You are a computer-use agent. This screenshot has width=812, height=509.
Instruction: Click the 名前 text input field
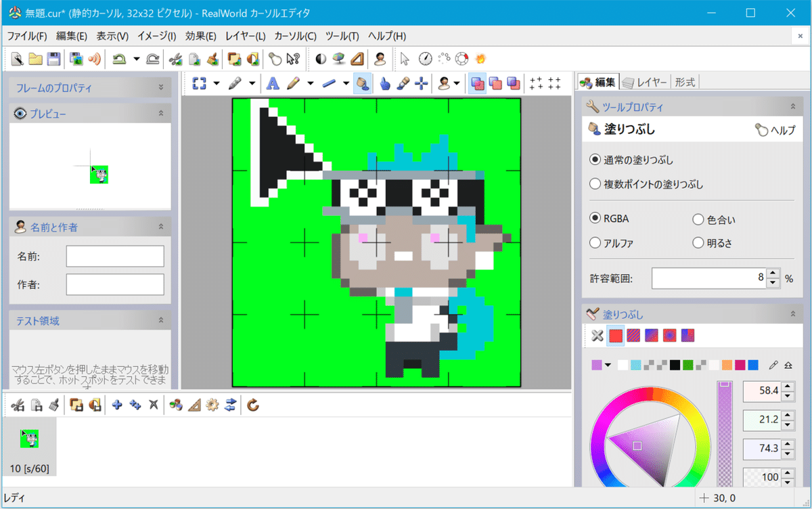(x=115, y=257)
